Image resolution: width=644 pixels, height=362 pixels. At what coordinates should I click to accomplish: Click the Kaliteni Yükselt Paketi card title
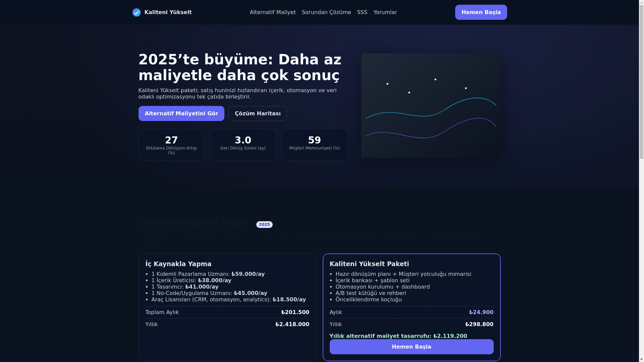click(369, 264)
